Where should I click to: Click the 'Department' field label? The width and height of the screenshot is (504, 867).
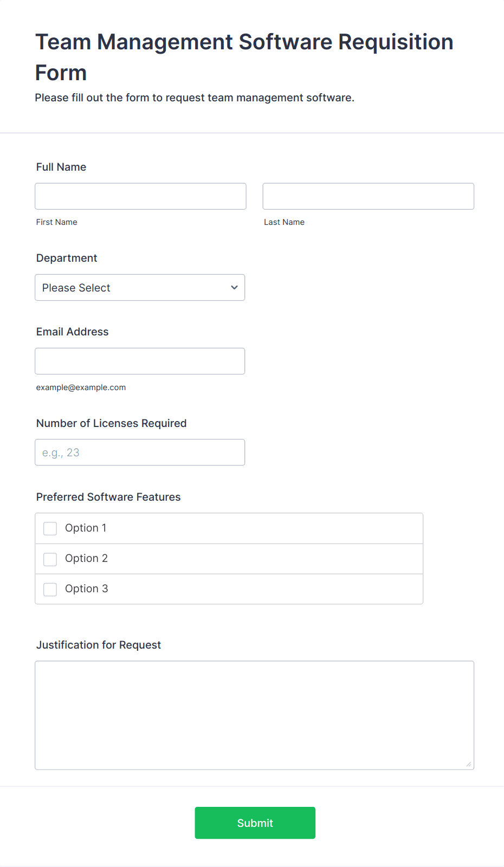pyautogui.click(x=67, y=258)
